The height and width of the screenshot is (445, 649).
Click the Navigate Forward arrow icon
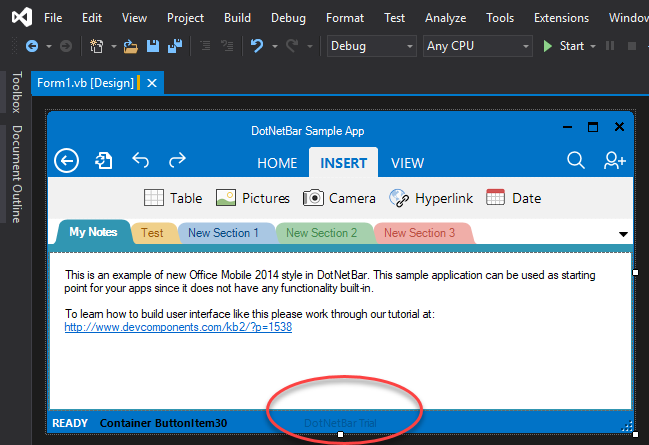click(x=66, y=46)
